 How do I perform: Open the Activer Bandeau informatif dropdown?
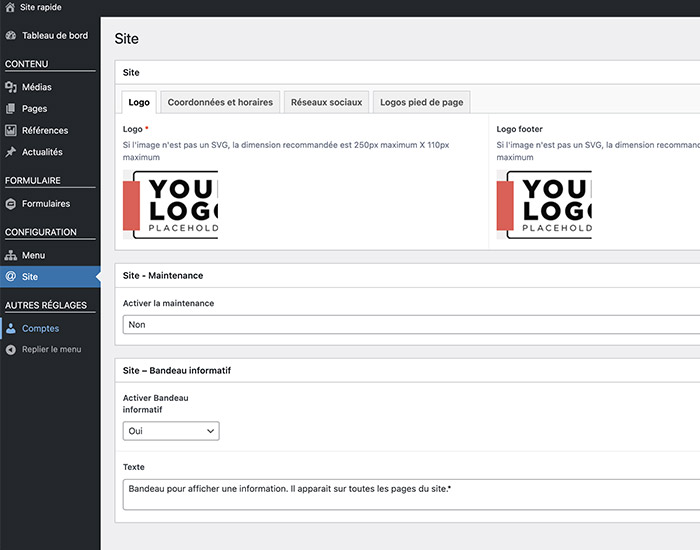171,431
